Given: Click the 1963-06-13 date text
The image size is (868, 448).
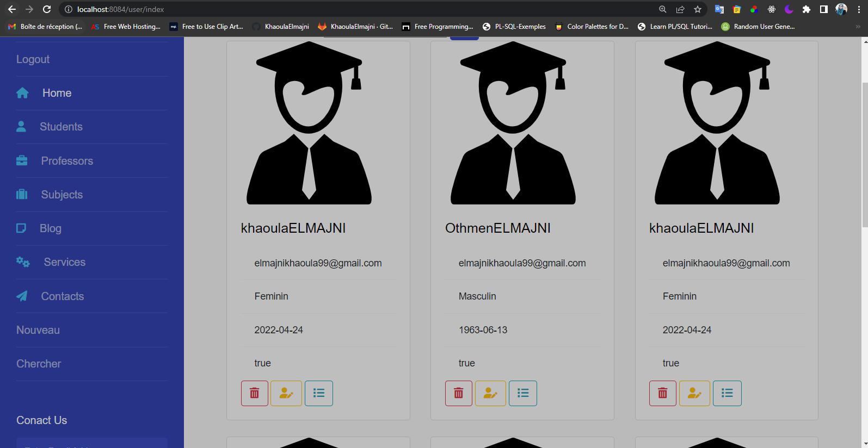Looking at the screenshot, I should coord(483,330).
